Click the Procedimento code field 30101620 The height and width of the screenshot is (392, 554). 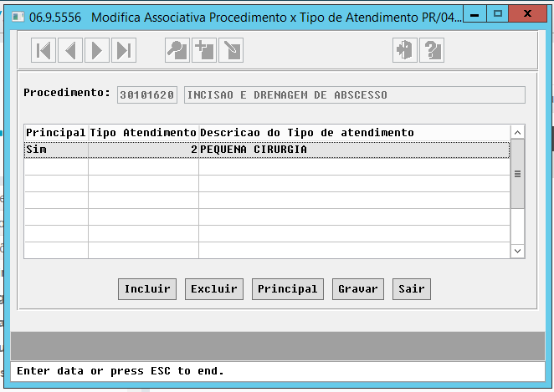coord(147,95)
